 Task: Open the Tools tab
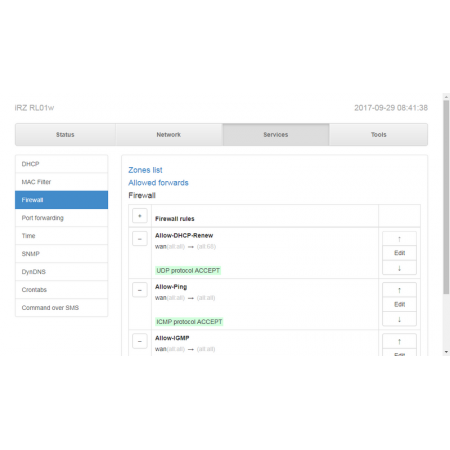[x=379, y=135]
